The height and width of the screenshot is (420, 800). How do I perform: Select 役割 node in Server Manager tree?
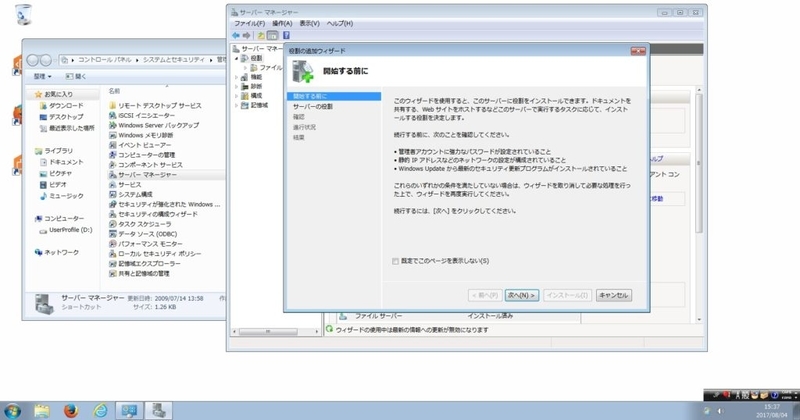(256, 58)
